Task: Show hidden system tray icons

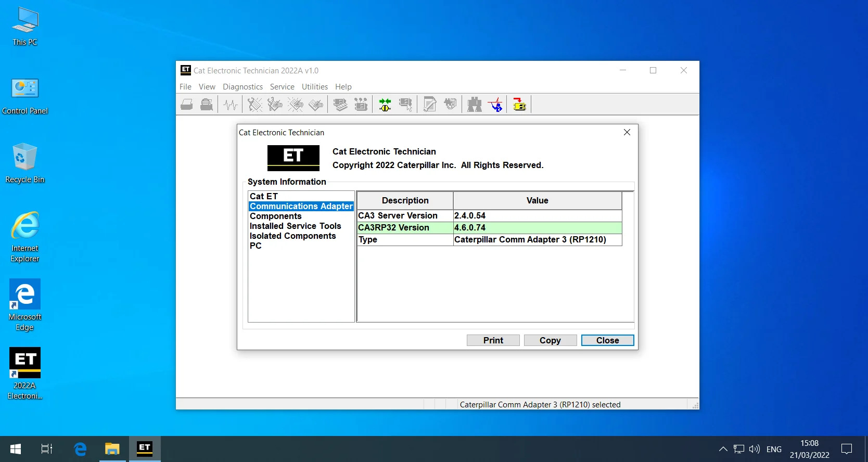Action: pos(723,449)
